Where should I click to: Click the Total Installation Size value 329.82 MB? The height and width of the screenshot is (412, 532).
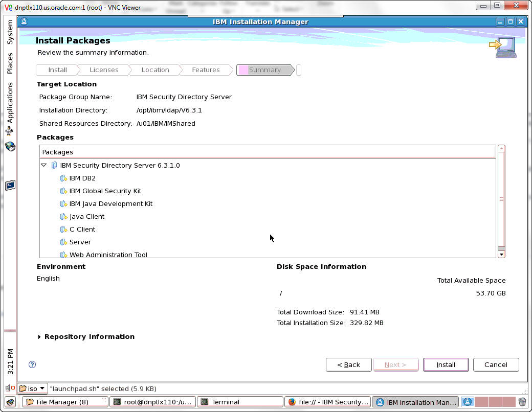[366, 323]
